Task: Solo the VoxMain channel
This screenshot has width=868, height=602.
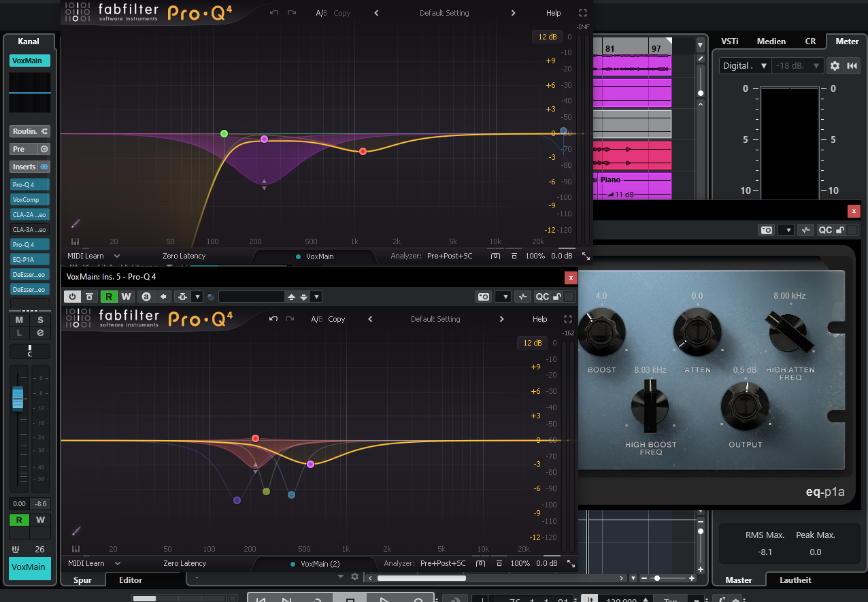Action: [40, 320]
